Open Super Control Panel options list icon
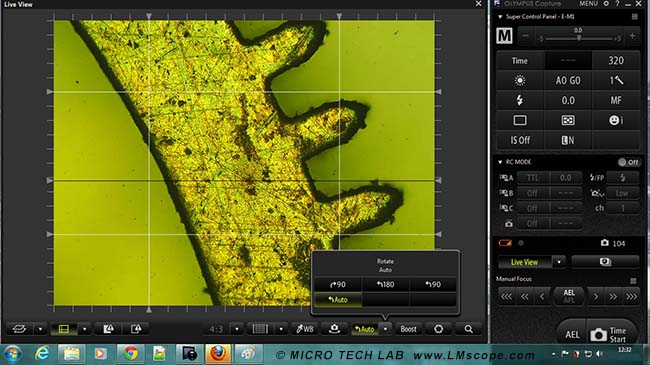The height and width of the screenshot is (365, 650). click(634, 17)
